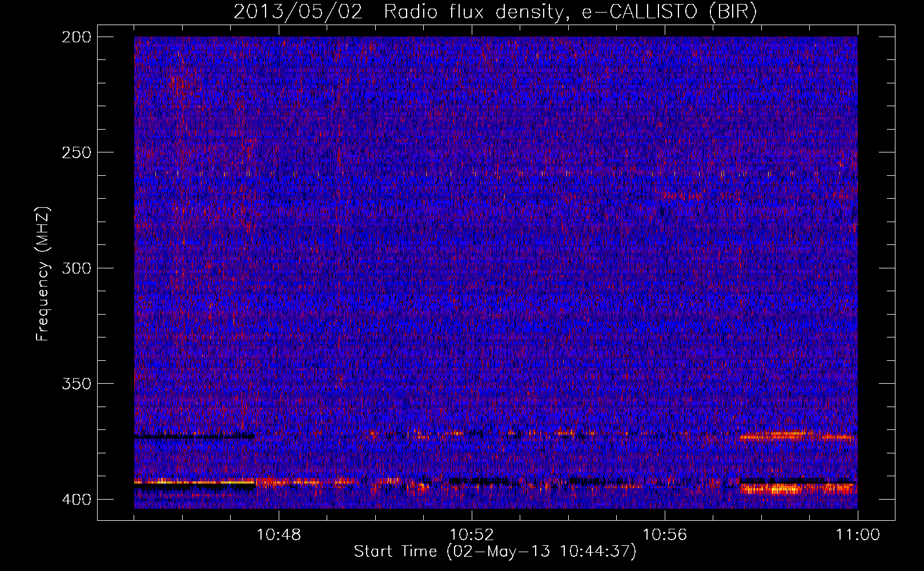Click the 11:00 time tick label
Image resolution: width=924 pixels, height=571 pixels.
click(x=858, y=535)
